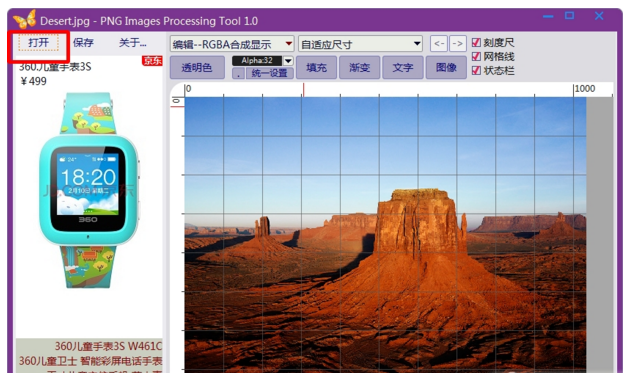Click the small dot button beside 统一设置

[x=238, y=74]
